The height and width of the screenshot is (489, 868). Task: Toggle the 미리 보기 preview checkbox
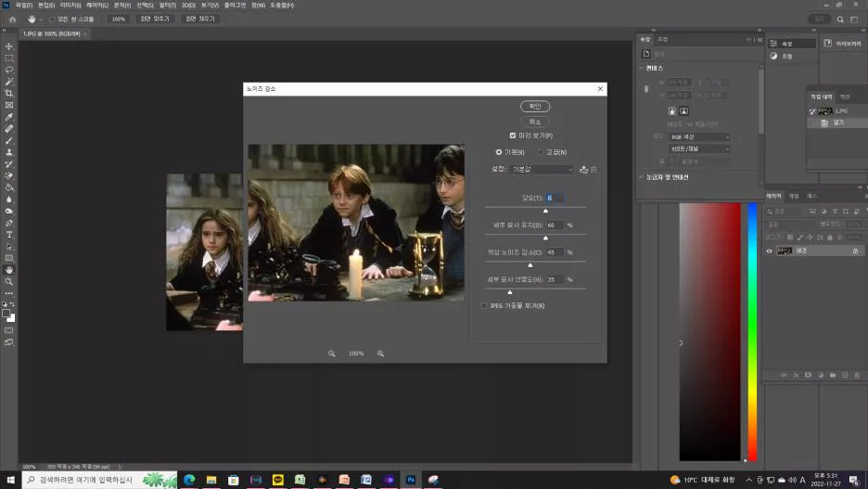513,135
